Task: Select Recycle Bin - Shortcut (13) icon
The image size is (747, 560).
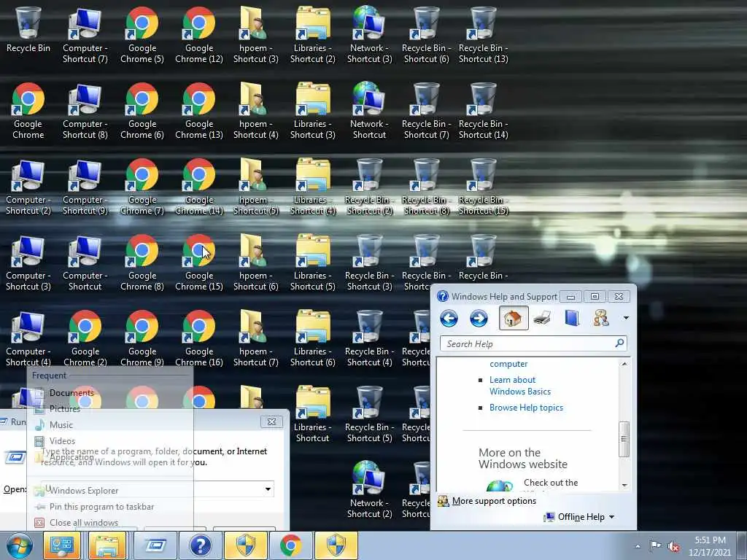Action: tap(483, 35)
